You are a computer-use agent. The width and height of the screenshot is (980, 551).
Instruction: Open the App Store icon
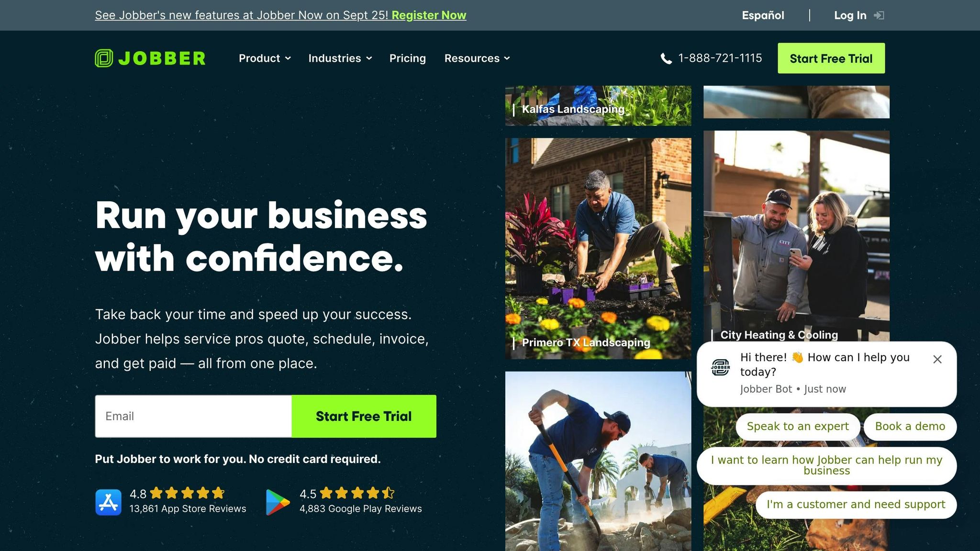click(x=108, y=502)
